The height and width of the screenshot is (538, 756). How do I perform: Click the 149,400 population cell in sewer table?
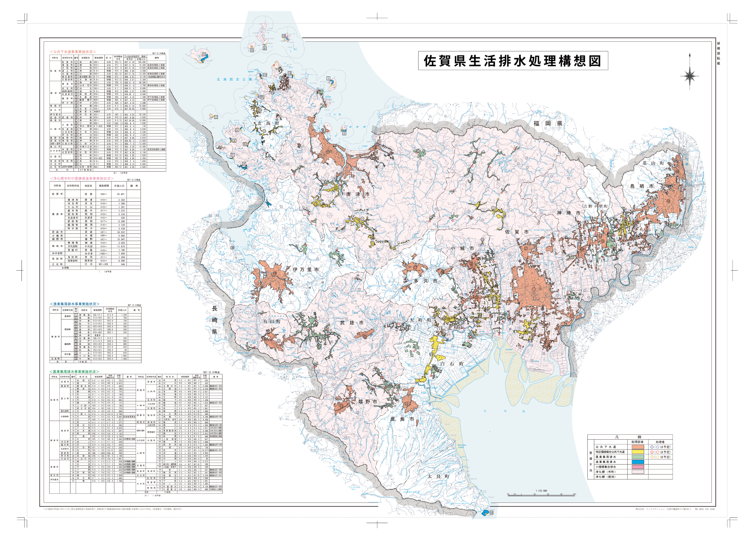pyautogui.click(x=142, y=62)
